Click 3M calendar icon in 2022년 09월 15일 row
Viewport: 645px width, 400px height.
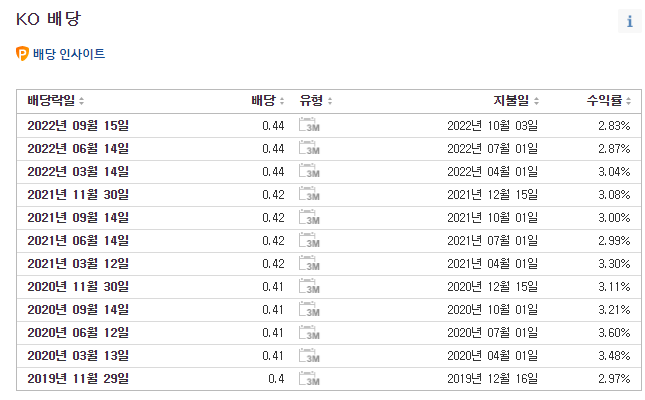309,125
